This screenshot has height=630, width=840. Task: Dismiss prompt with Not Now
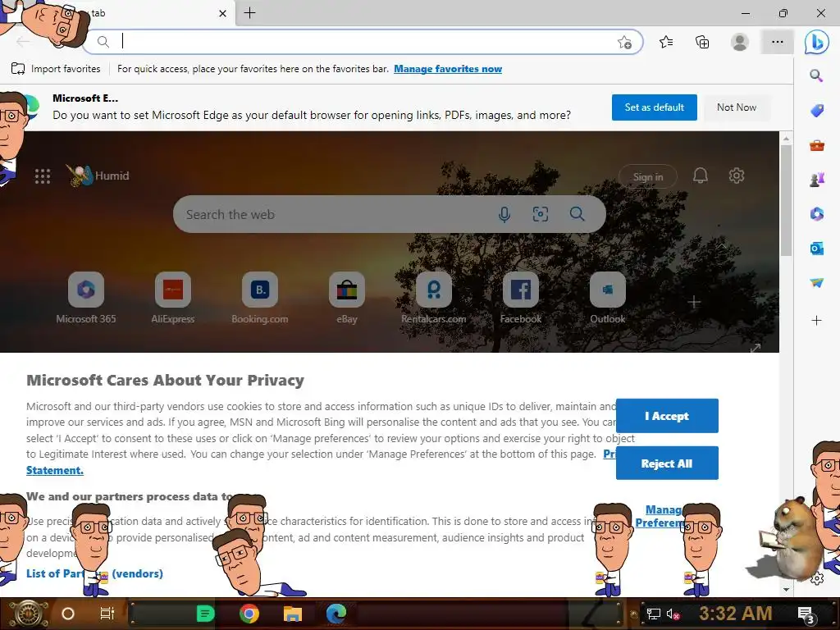[737, 107]
